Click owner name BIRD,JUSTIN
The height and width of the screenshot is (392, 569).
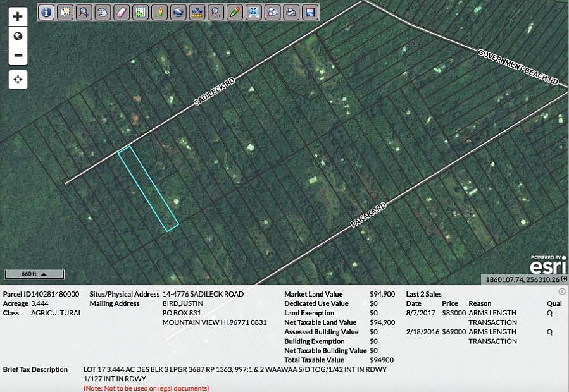[x=182, y=303]
